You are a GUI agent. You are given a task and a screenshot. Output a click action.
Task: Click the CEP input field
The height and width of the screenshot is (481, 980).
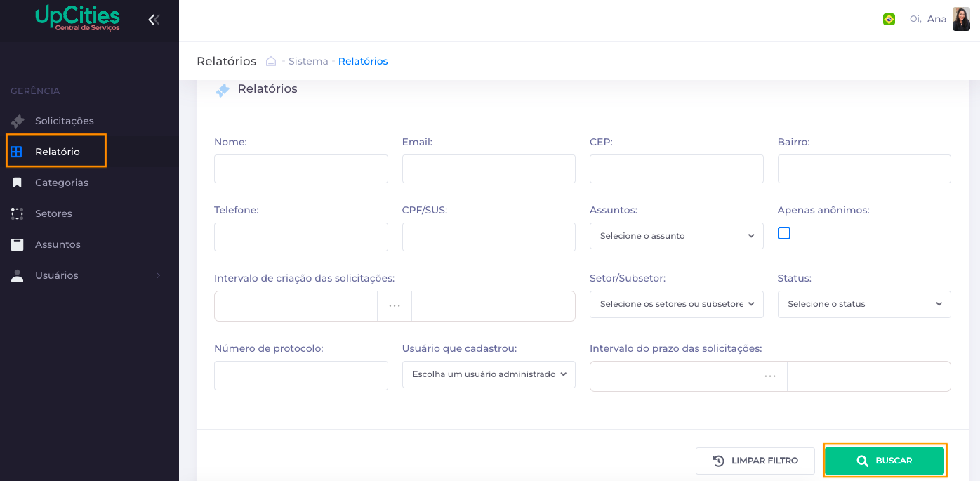point(676,169)
